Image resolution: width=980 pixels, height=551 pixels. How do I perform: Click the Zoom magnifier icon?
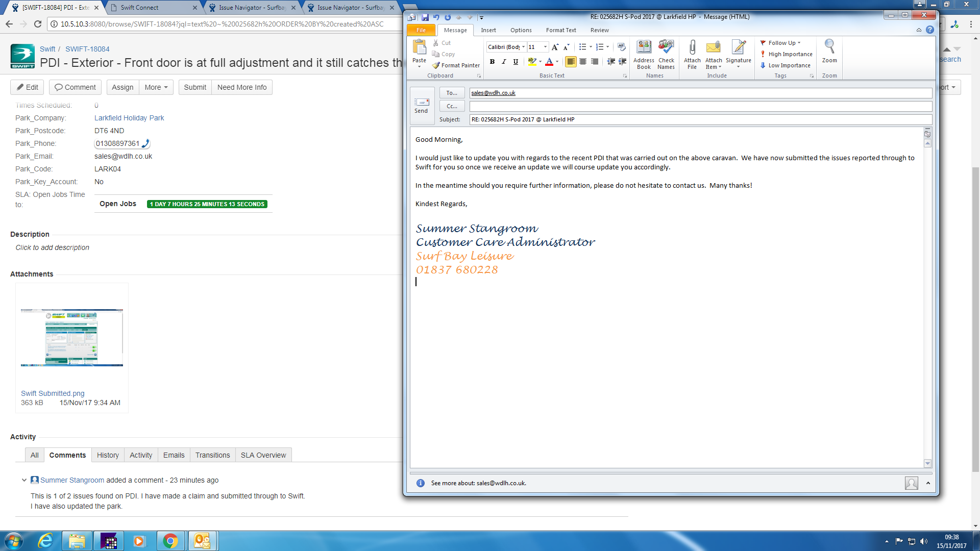click(829, 51)
